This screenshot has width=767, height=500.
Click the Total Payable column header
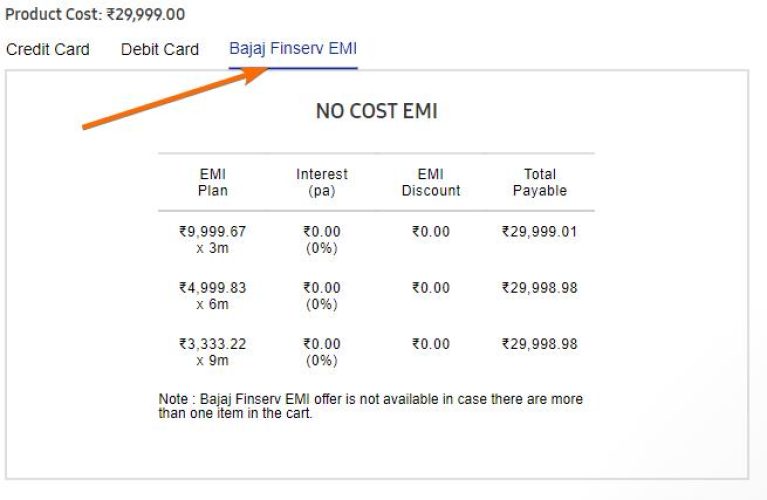pyautogui.click(x=540, y=182)
